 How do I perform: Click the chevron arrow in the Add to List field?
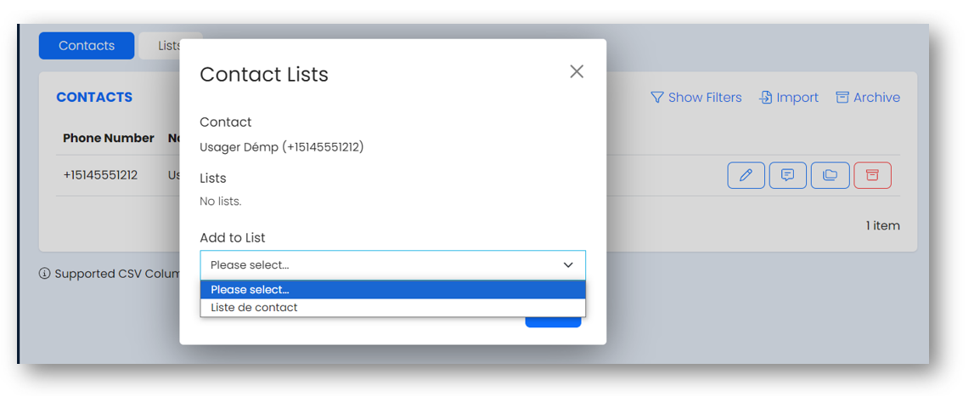click(x=568, y=265)
